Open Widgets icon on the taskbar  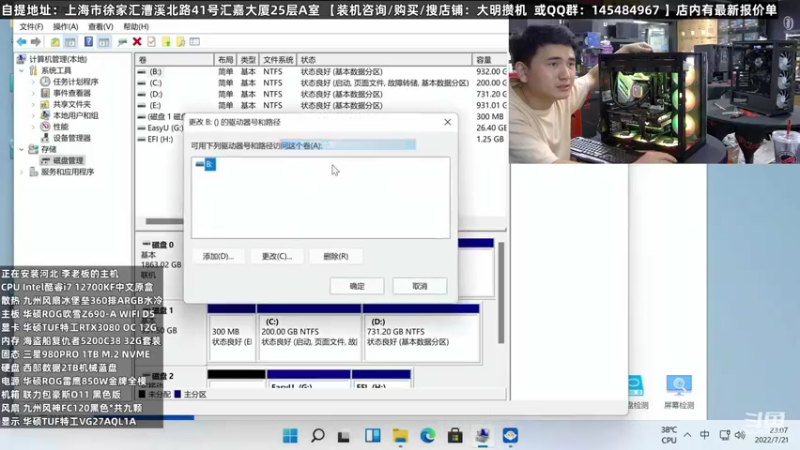372,436
